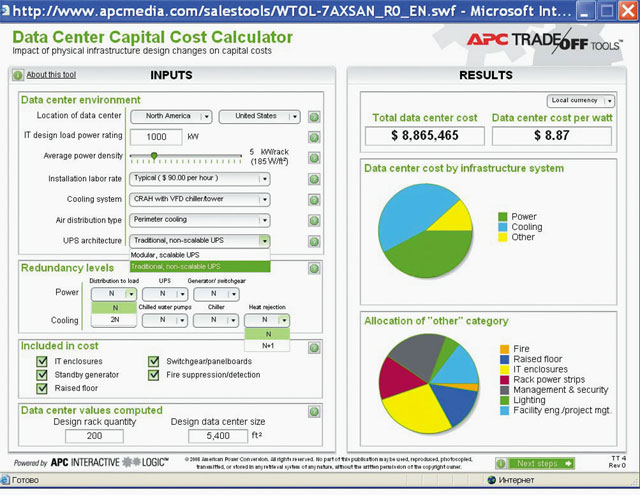The height and width of the screenshot is (495, 640).
Task: Choose N in Distribution to load list
Action: [x=114, y=308]
